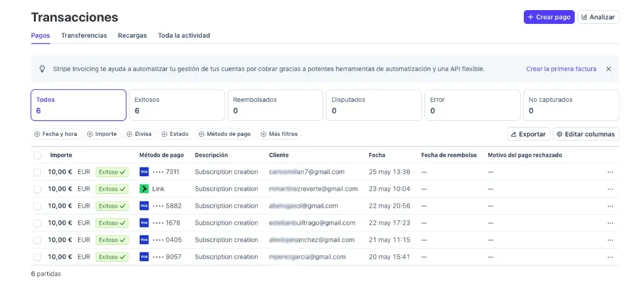Open the Más filtros option
The width and height of the screenshot is (644, 302).
coord(280,134)
